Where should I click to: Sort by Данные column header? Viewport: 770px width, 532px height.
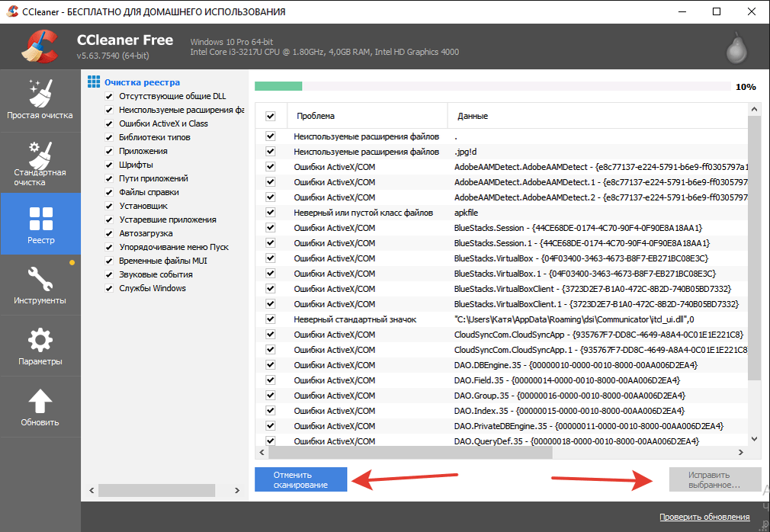(598, 116)
